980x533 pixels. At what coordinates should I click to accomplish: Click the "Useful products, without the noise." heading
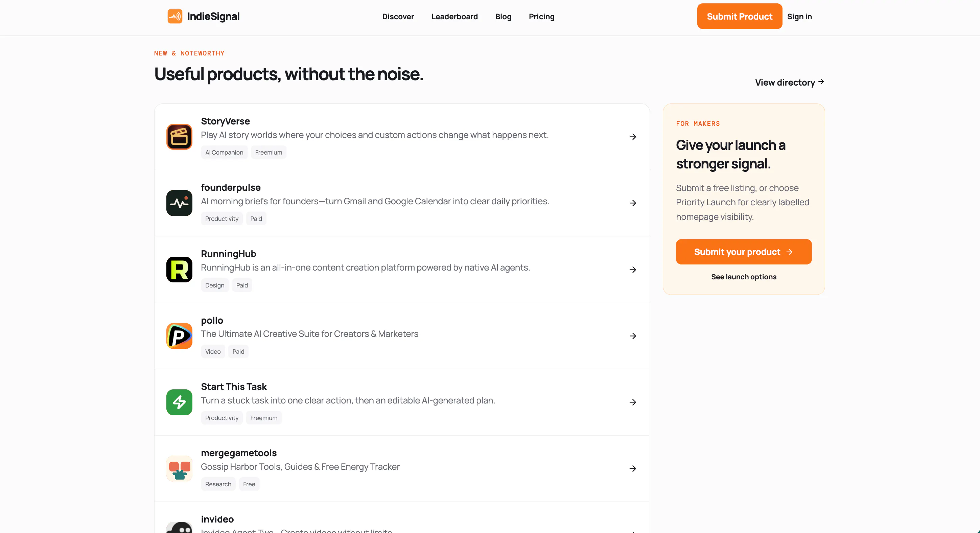pyautogui.click(x=289, y=74)
